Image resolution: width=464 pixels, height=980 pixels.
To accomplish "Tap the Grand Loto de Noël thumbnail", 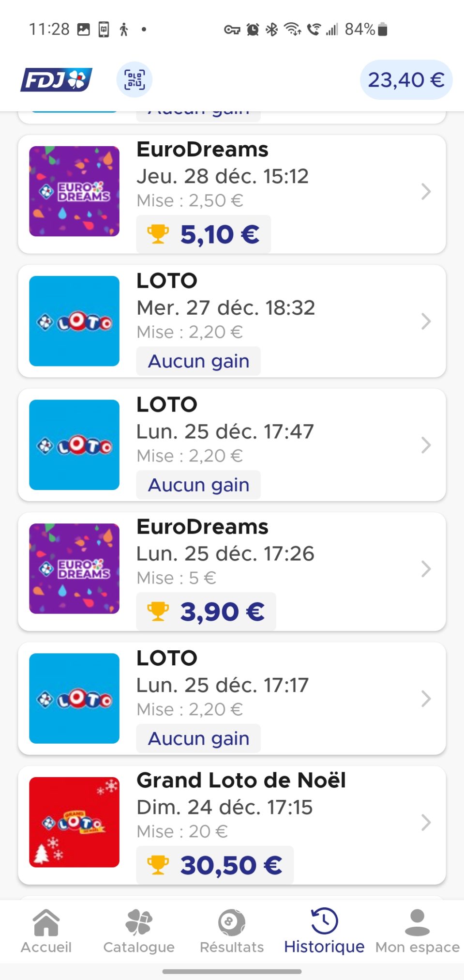I will [x=74, y=822].
